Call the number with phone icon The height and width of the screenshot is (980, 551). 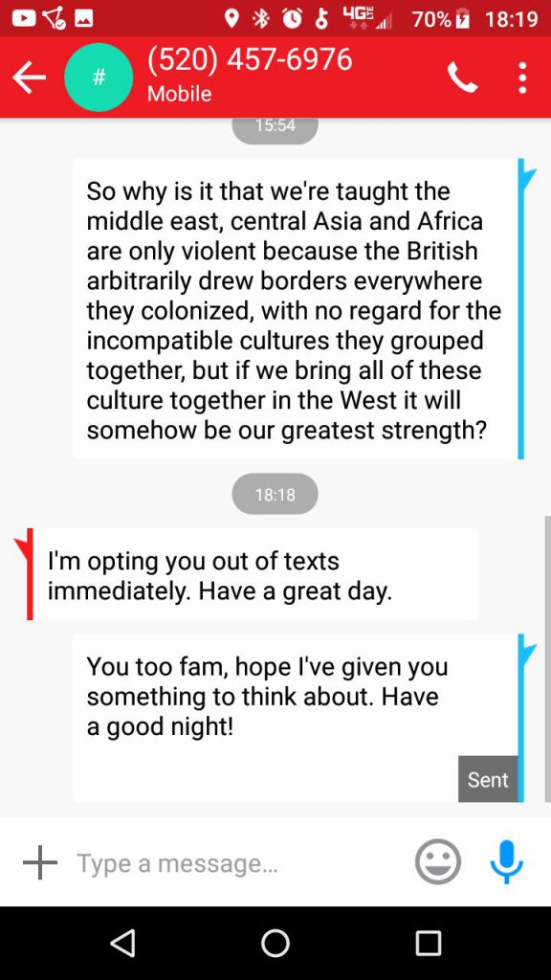tap(463, 78)
